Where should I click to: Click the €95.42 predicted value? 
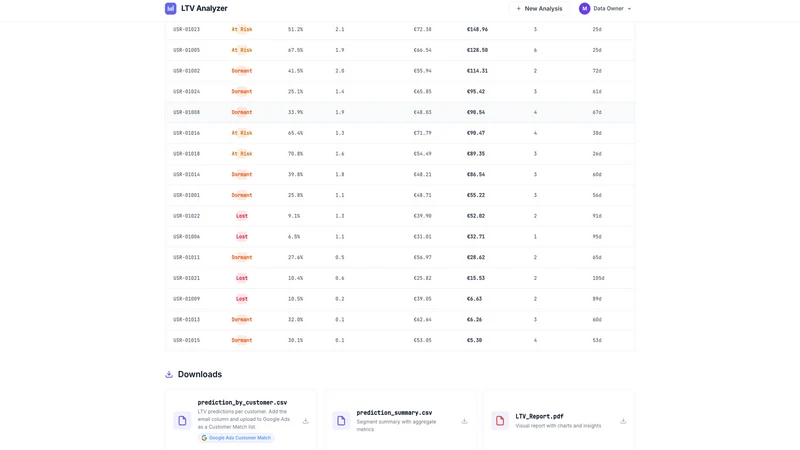(x=476, y=92)
